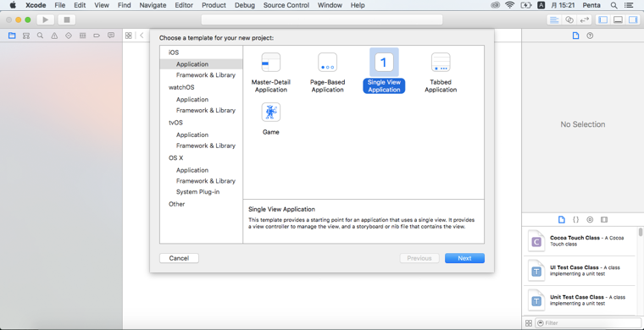
Task: Click the library Filter field
Action: pyautogui.click(x=588, y=323)
